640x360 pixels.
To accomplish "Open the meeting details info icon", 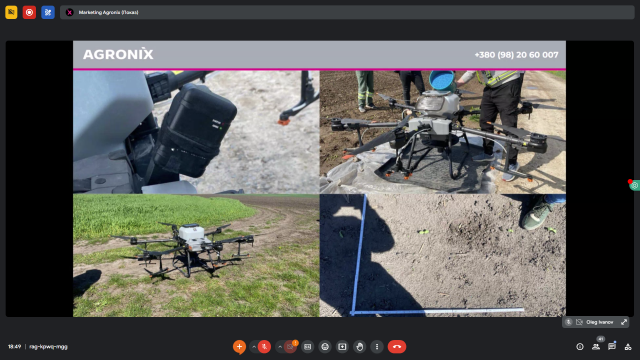I will pyautogui.click(x=580, y=347).
